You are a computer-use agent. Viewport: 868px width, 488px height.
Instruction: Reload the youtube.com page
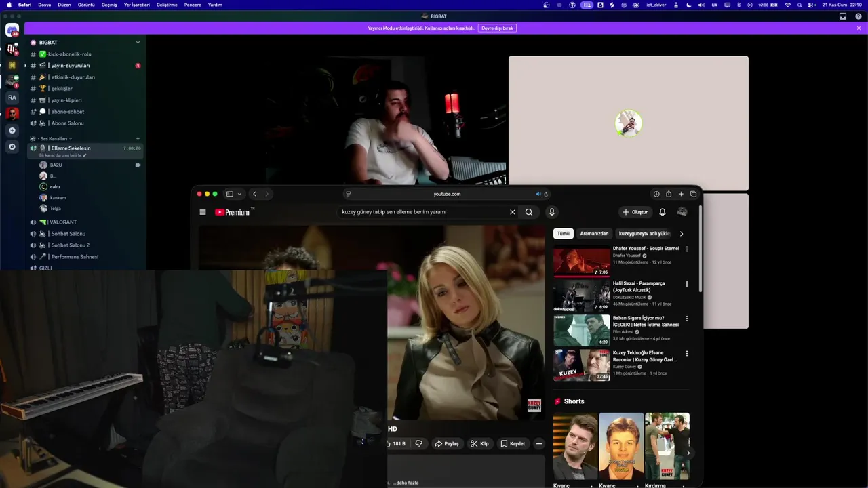coord(546,194)
